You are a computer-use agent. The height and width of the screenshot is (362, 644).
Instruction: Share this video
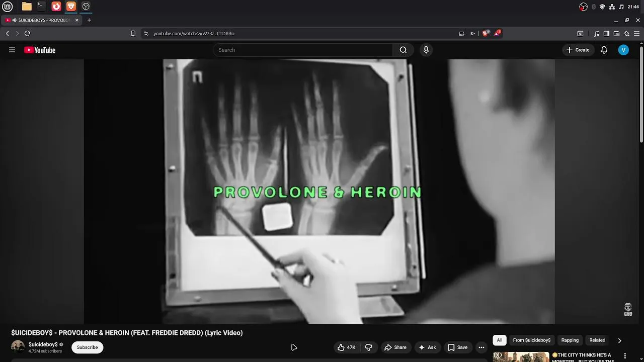coord(395,347)
